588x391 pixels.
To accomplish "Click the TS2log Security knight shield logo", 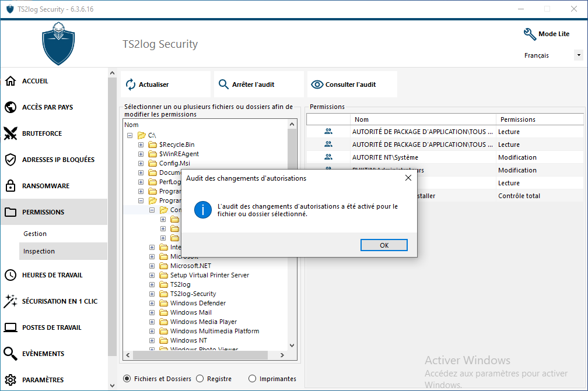I will tap(58, 44).
